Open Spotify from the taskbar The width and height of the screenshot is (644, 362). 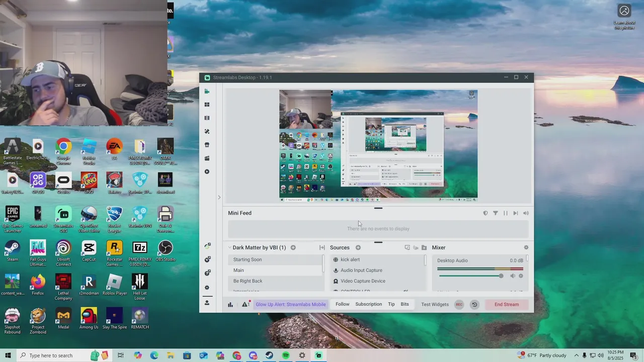pyautogui.click(x=286, y=355)
